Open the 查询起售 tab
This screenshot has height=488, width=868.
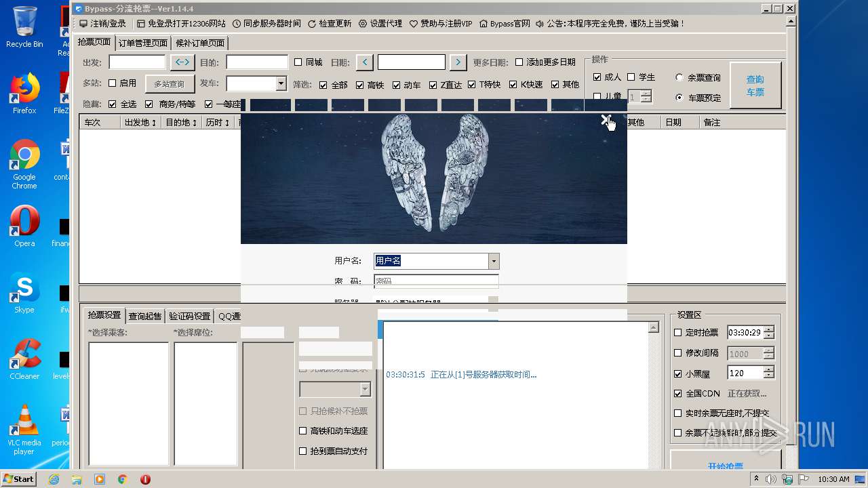click(x=145, y=316)
